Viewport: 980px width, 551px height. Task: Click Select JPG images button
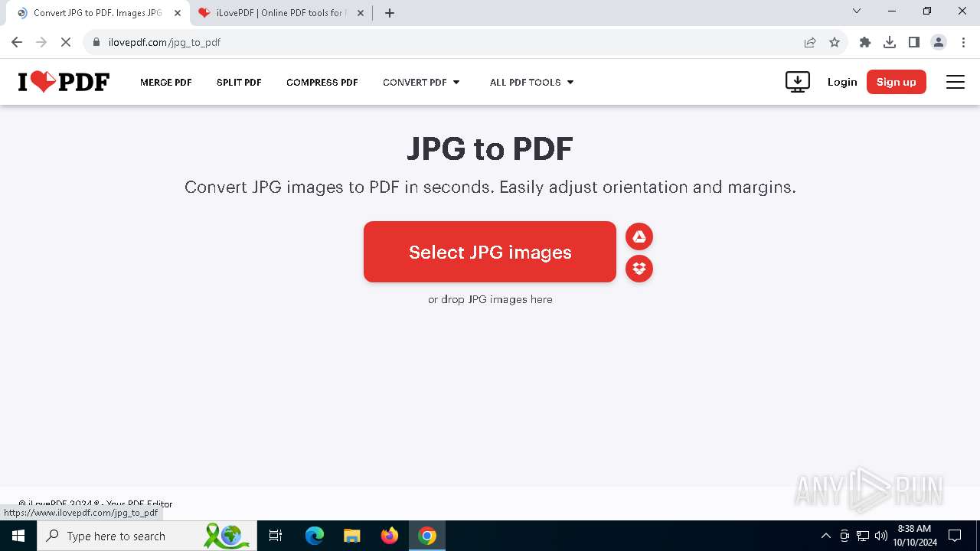coord(490,252)
